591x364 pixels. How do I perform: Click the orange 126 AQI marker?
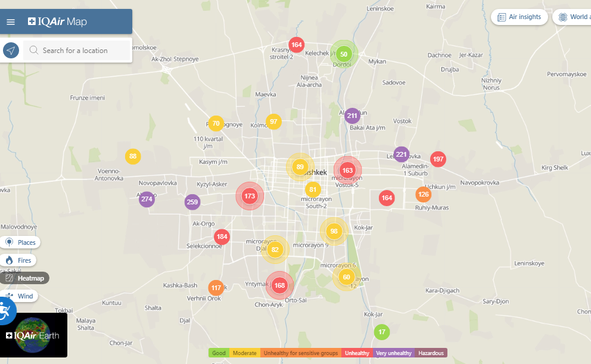[423, 194]
